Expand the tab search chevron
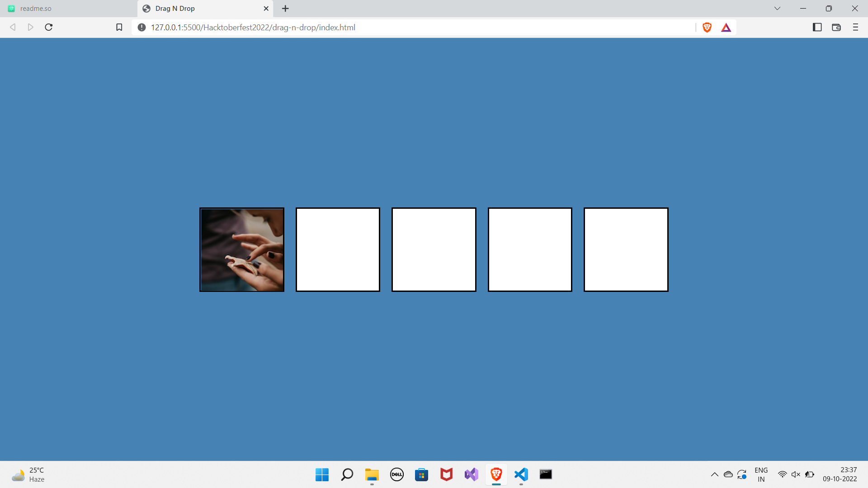The height and width of the screenshot is (488, 868). coord(777,9)
